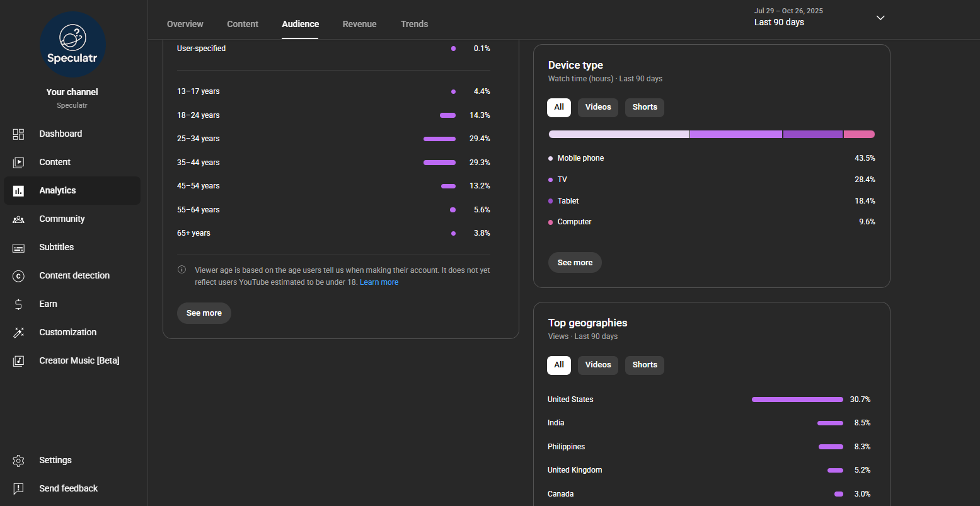This screenshot has height=506, width=980.
Task: Expand Device type with See more
Action: 574,263
